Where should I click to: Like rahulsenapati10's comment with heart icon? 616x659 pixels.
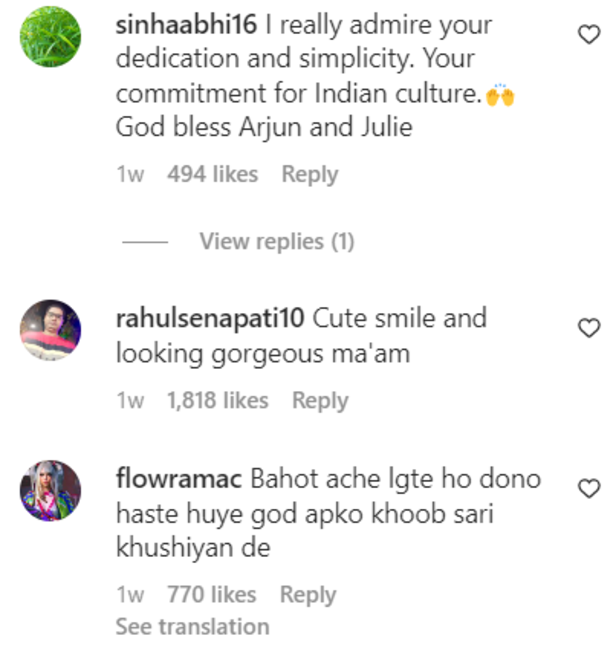click(x=590, y=327)
